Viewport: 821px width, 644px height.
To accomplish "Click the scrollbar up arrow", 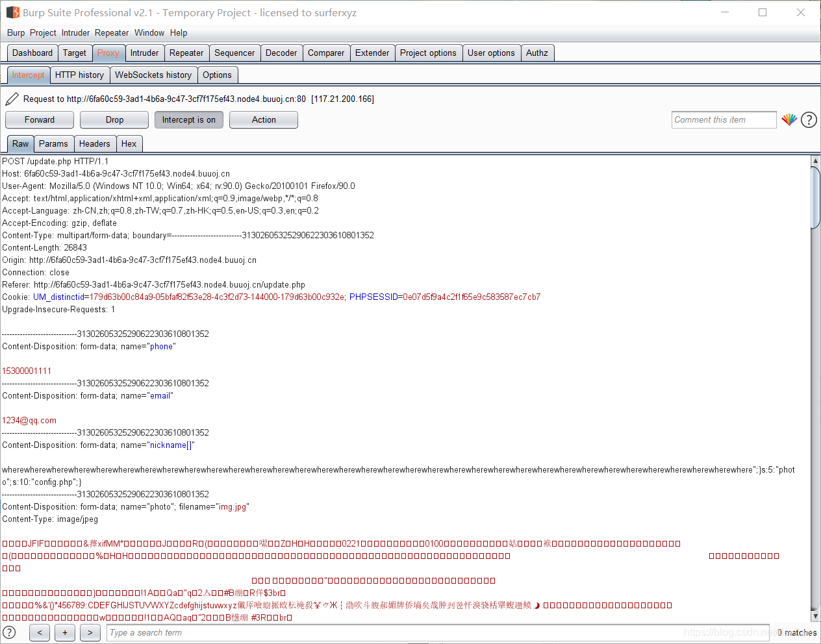I will 816,160.
